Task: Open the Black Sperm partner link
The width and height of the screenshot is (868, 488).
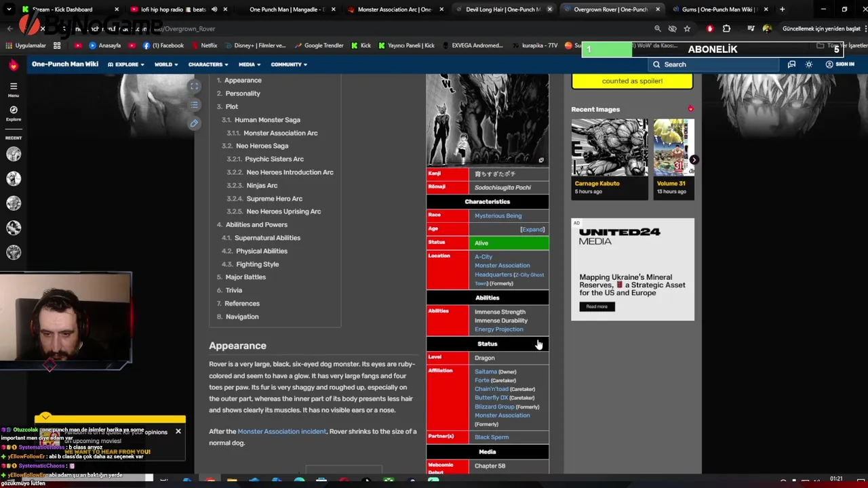Action: tap(492, 437)
